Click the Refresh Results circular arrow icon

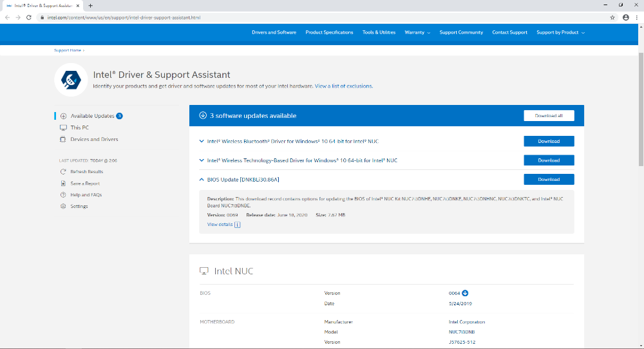63,172
